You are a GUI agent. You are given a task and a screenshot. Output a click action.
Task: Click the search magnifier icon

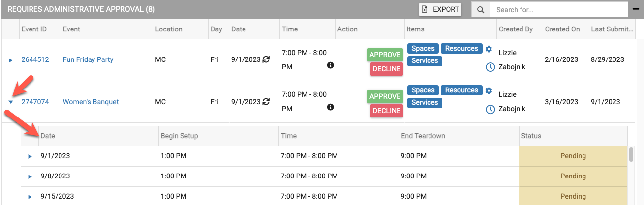point(480,10)
